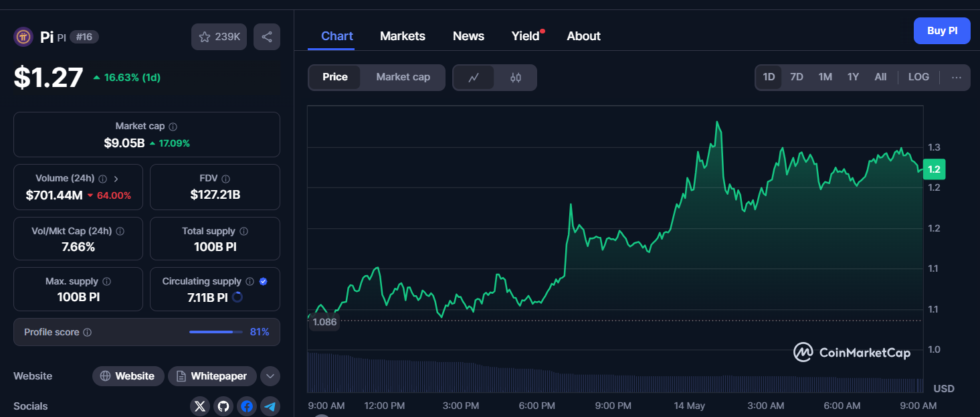Open Volume (24h) info icon
Viewport: 980px width, 417px height.
pos(102,179)
